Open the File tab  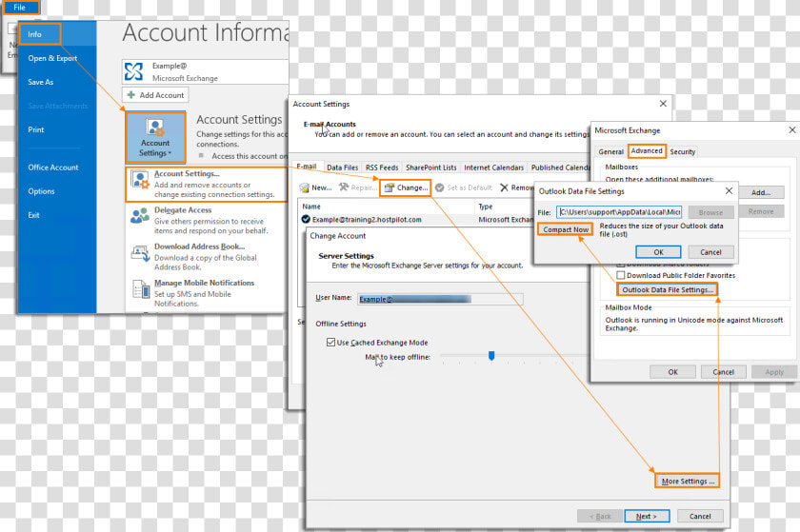click(20, 8)
